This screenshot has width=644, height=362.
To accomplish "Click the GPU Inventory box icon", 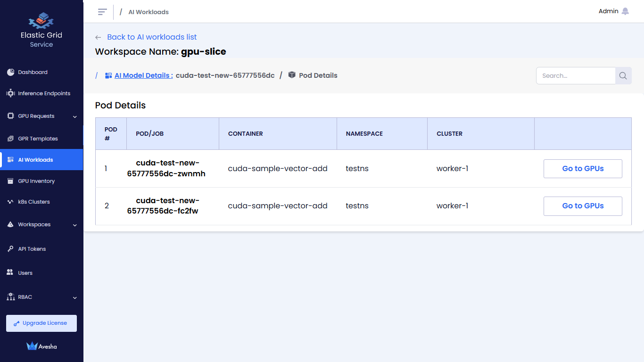I will 11,181.
